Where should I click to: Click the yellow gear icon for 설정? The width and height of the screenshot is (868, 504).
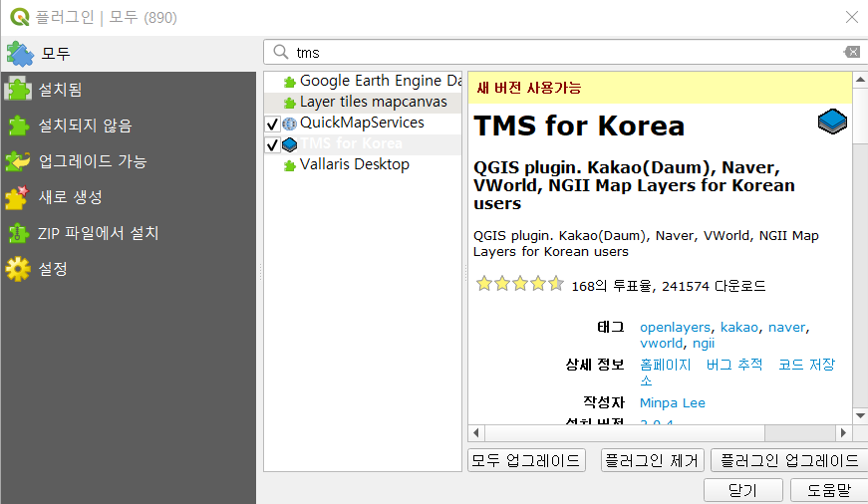[18, 269]
